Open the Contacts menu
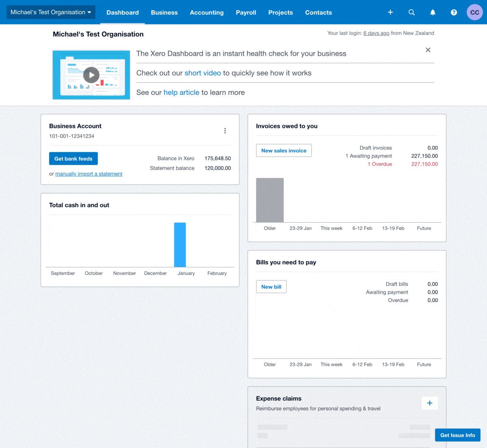This screenshot has width=487, height=448. coord(319,13)
